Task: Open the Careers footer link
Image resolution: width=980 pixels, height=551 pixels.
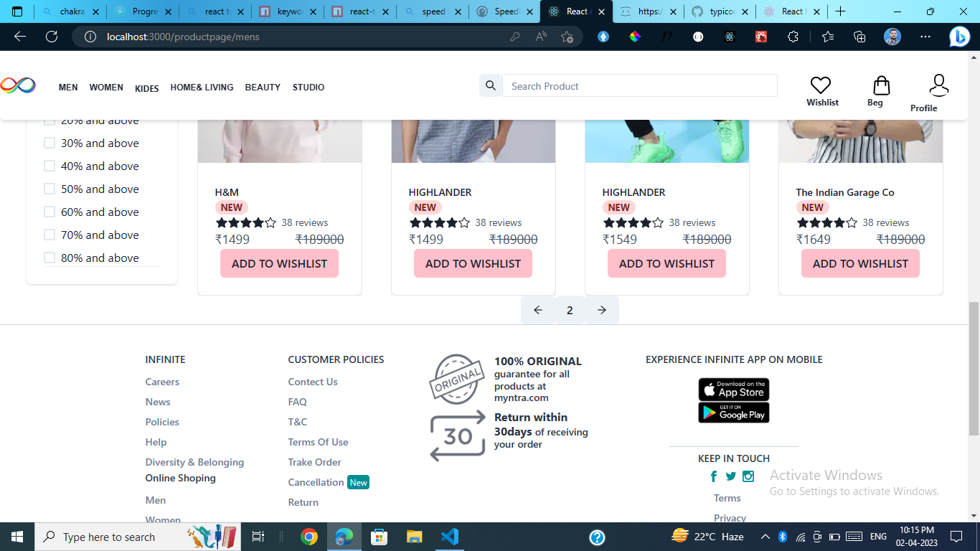Action: coord(162,382)
